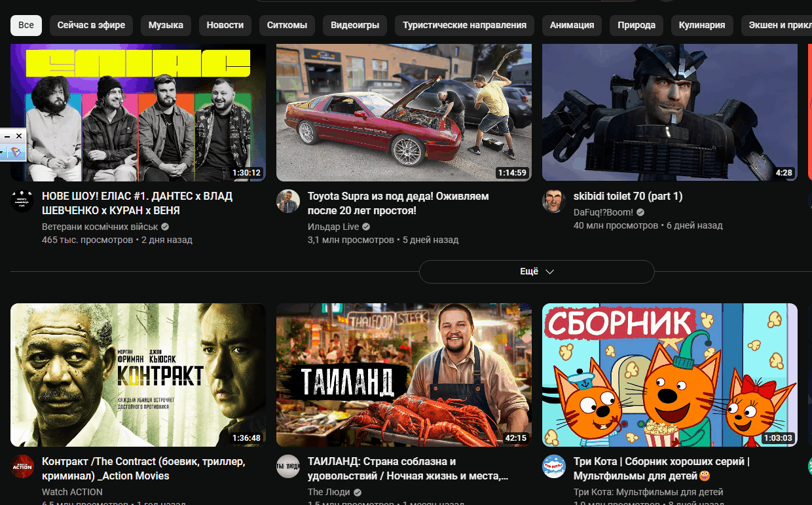
Task: Click channel name The Люди
Action: (x=329, y=492)
